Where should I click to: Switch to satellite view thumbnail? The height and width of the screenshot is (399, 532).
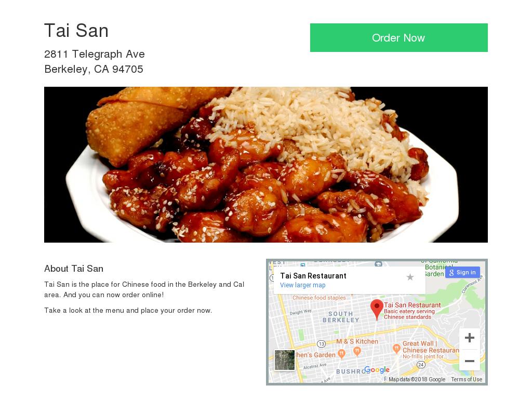tap(284, 360)
